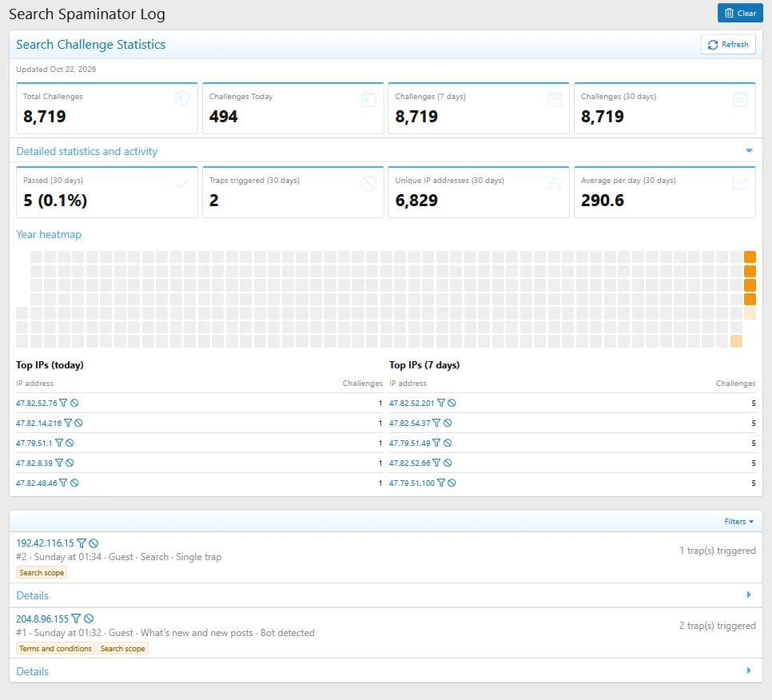The width and height of the screenshot is (772, 700).
Task: Block IP 47.82.48.46 icon
Action: [74, 483]
